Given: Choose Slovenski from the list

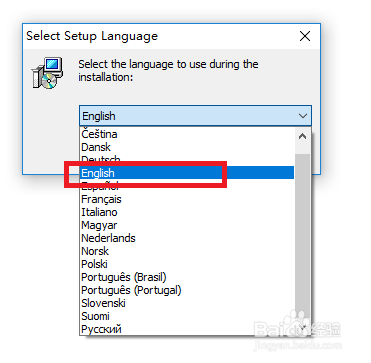Looking at the screenshot, I should 187,303.
